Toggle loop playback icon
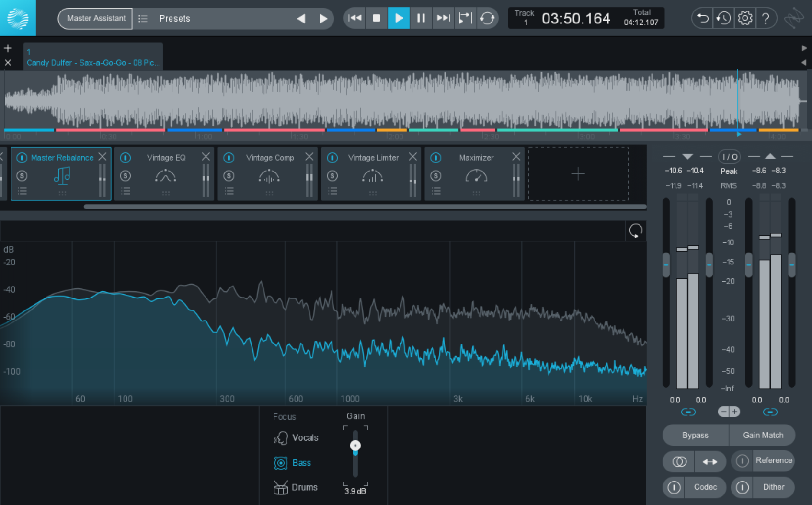The height and width of the screenshot is (505, 812). tap(487, 18)
